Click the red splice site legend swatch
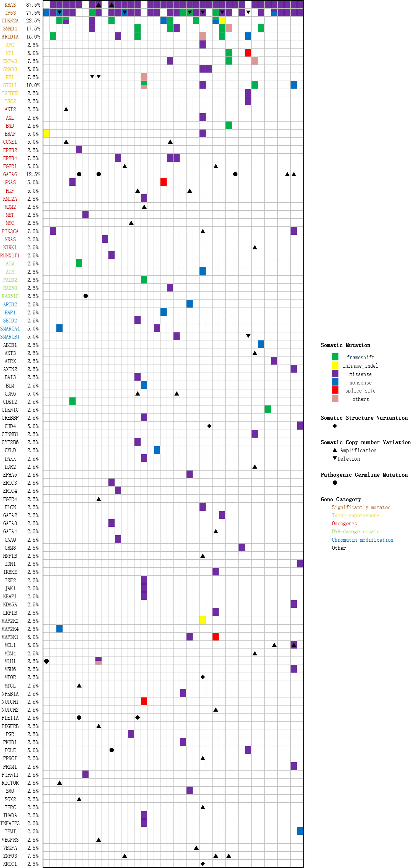This screenshot has width=411, height=868. point(335,390)
